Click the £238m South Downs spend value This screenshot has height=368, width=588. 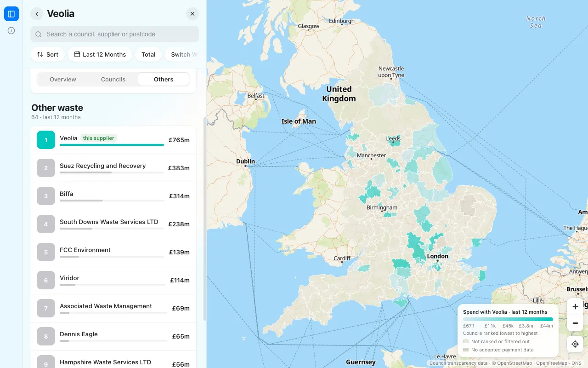(179, 224)
